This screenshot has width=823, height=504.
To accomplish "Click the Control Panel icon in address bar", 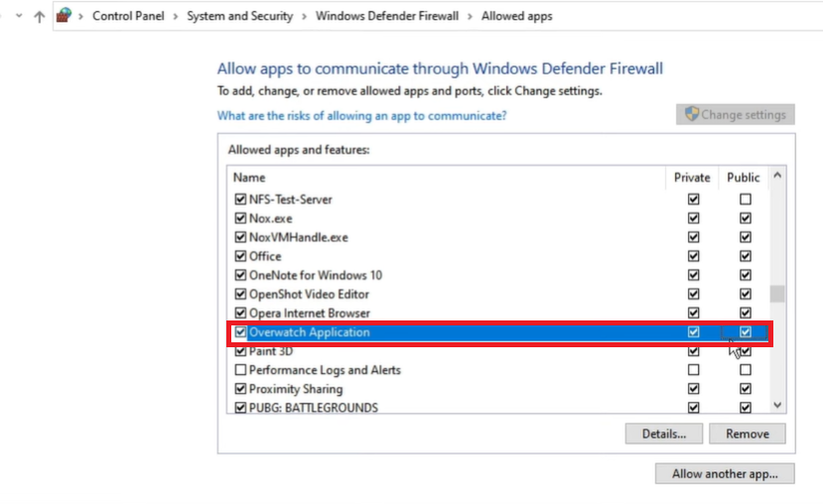I will (x=65, y=16).
